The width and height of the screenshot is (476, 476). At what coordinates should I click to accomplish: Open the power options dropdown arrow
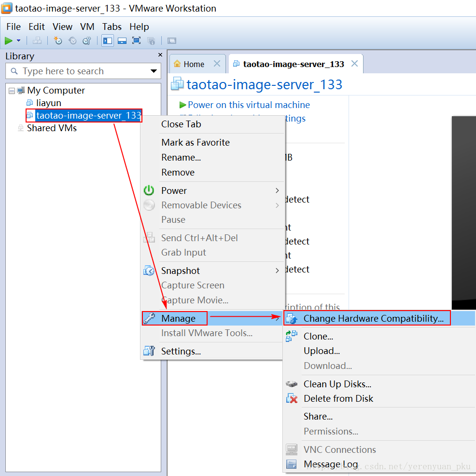pyautogui.click(x=18, y=41)
